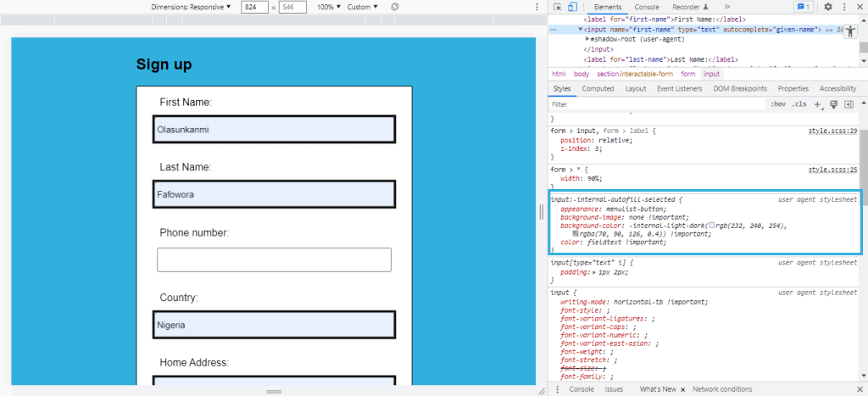
Task: Open drawer three-dot menu
Action: [558, 389]
